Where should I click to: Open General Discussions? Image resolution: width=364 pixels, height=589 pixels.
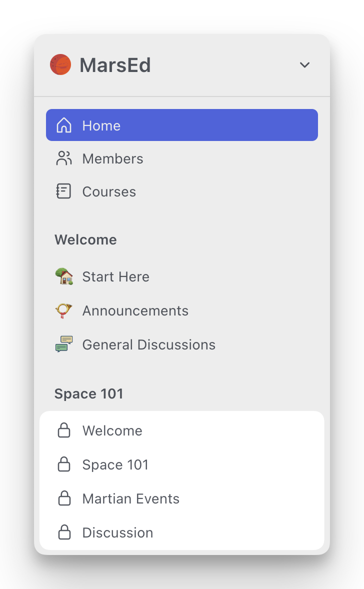[148, 344]
